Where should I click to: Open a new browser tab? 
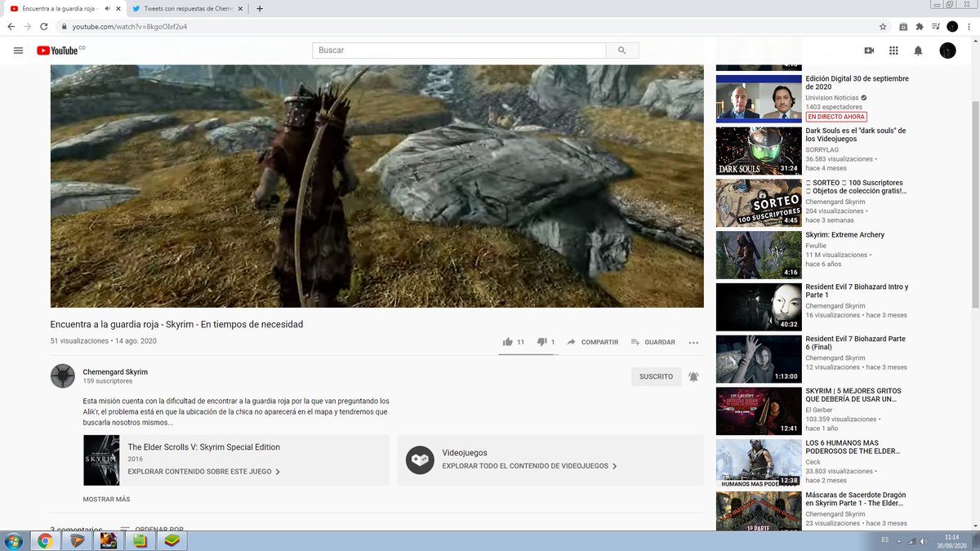tap(260, 8)
